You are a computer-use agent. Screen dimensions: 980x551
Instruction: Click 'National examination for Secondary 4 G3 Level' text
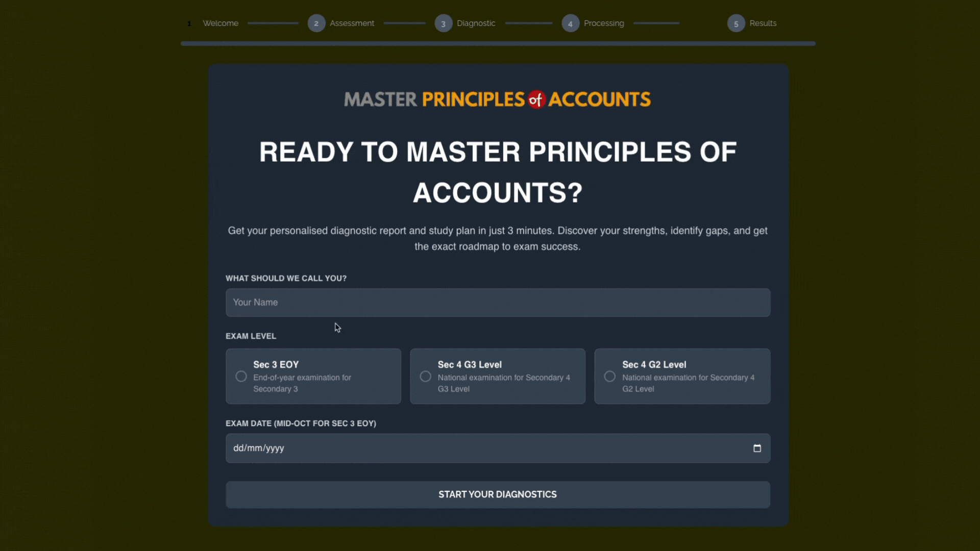tap(504, 383)
